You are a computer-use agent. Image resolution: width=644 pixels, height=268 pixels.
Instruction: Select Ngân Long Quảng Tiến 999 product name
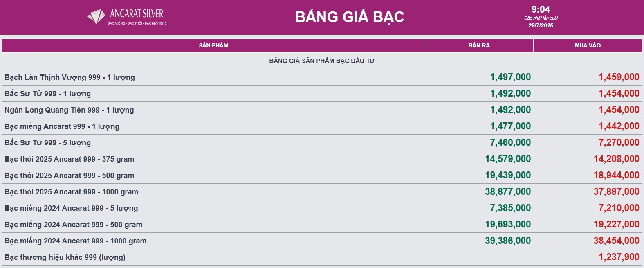tap(69, 110)
